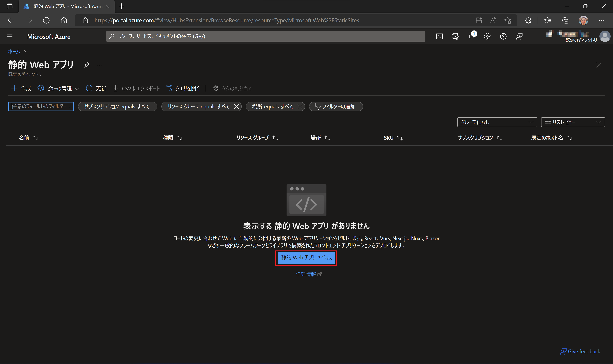The width and height of the screenshot is (613, 364).
Task: Close the 静的 Web アプリ browser tab
Action: 108,7
